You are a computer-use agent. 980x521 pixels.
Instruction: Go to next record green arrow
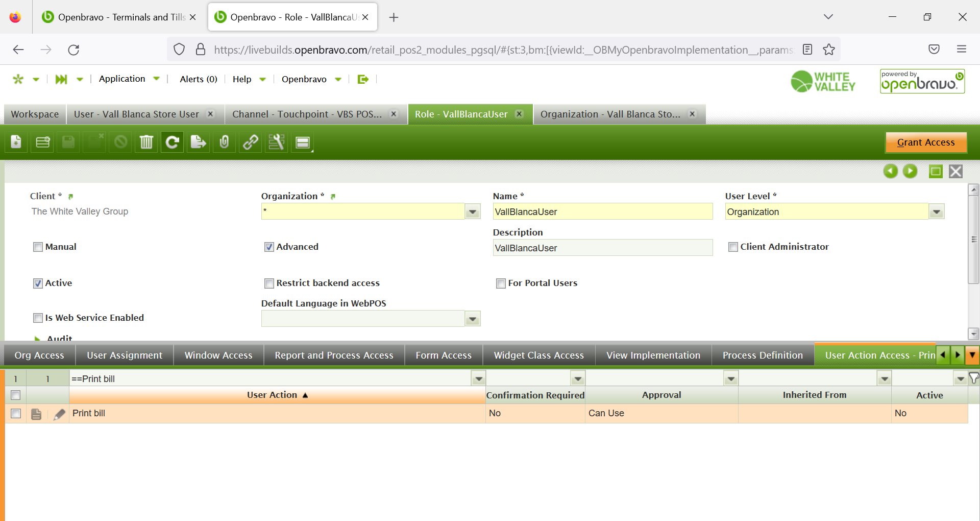[910, 171]
